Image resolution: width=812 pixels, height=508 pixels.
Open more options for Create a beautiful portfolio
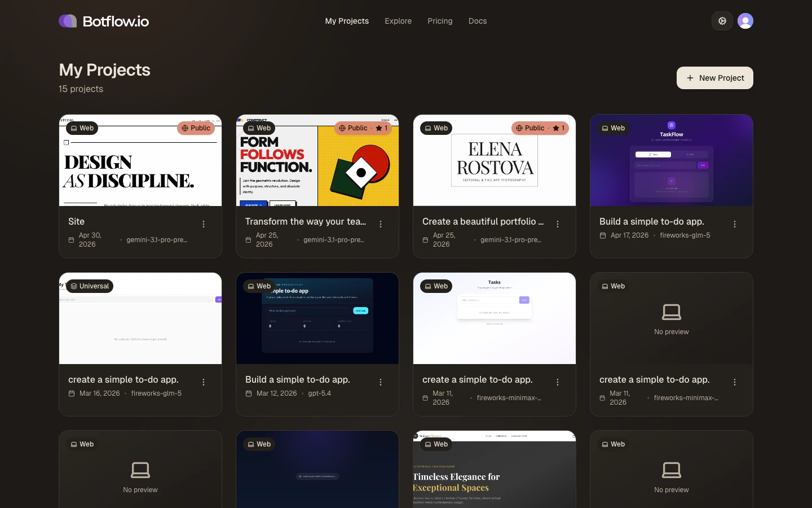click(558, 224)
